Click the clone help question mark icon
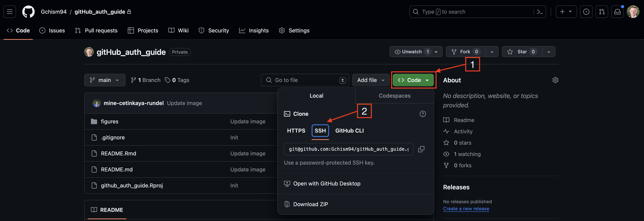This screenshot has width=644, height=221. pyautogui.click(x=422, y=114)
